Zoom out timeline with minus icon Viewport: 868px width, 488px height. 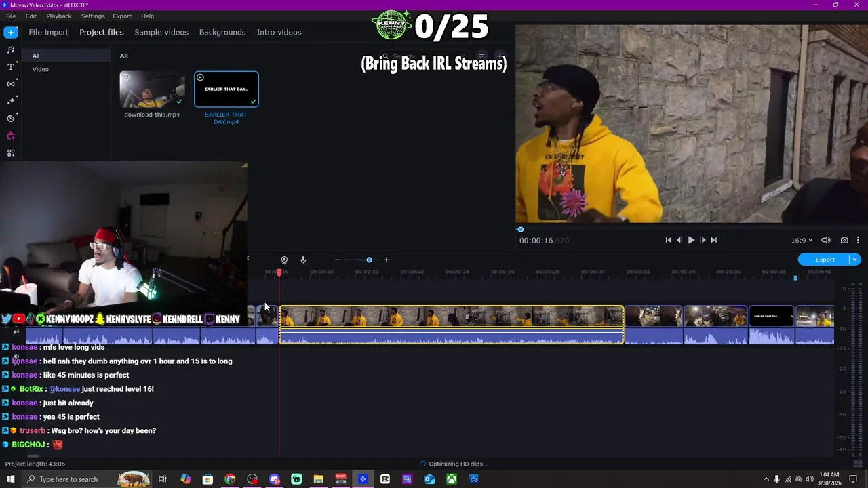[337, 260]
